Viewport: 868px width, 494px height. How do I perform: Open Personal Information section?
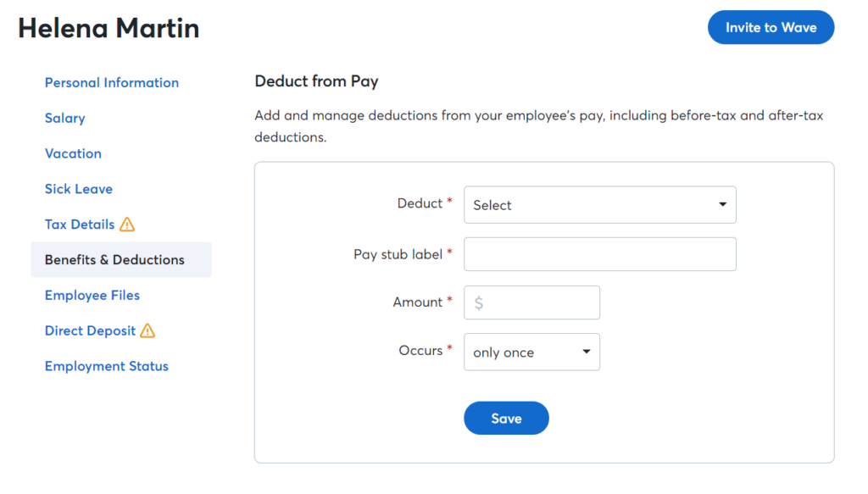(x=112, y=82)
